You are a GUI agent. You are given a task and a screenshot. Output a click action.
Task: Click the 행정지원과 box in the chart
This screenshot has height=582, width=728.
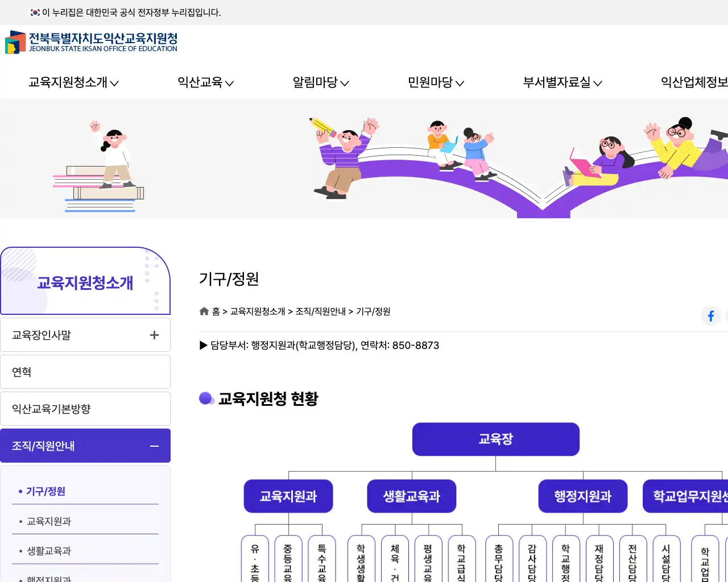(582, 496)
